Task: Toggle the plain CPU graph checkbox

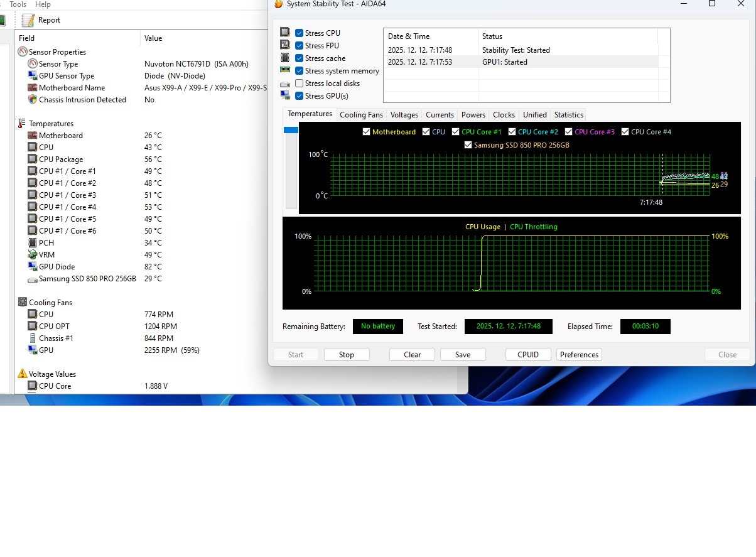Action: point(426,132)
